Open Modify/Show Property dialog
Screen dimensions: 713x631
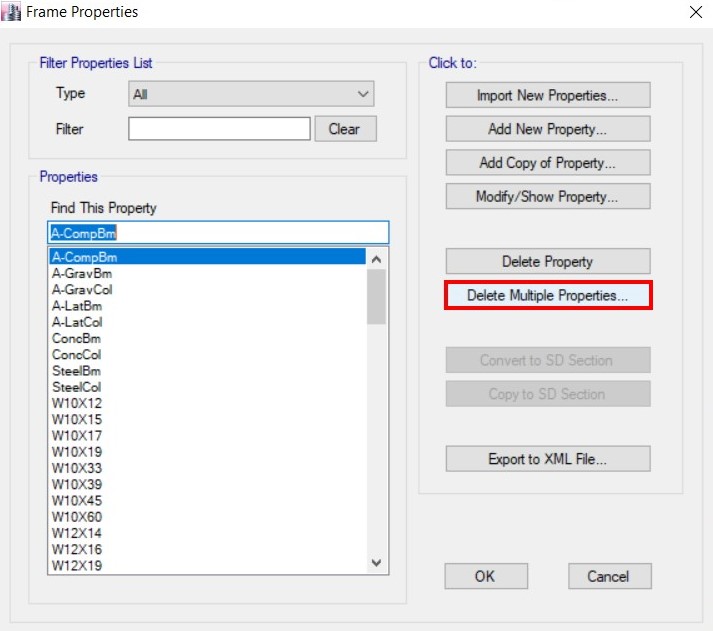coord(548,196)
